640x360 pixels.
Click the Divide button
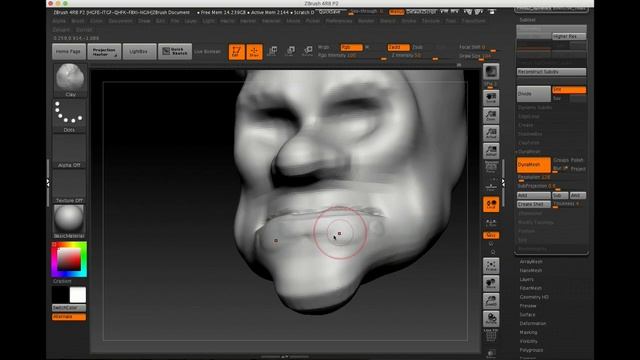point(533,94)
